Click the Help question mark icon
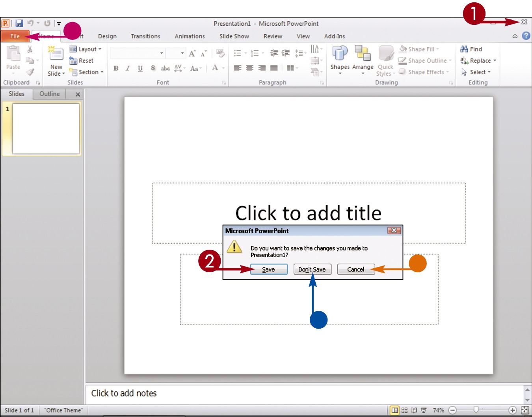This screenshot has width=532, height=417. tap(526, 36)
